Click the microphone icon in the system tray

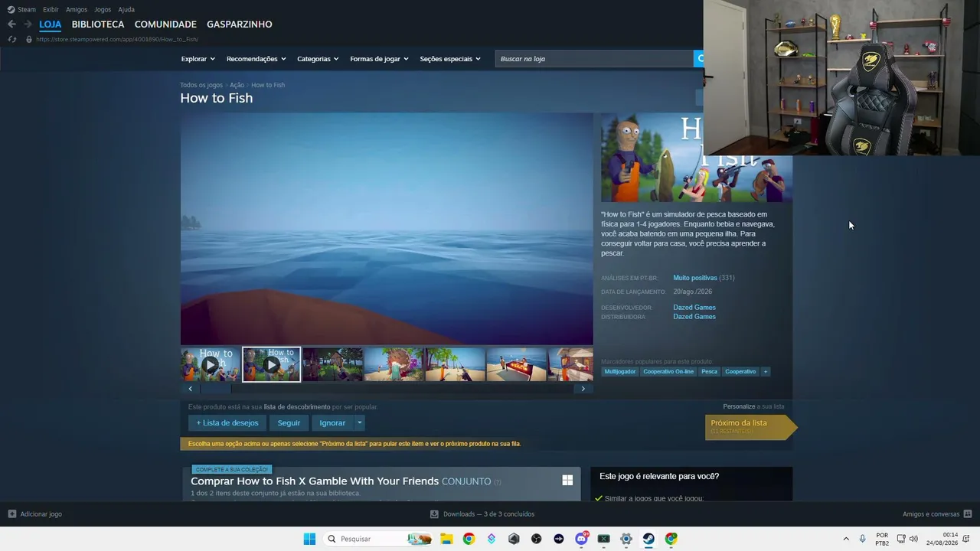coord(863,539)
